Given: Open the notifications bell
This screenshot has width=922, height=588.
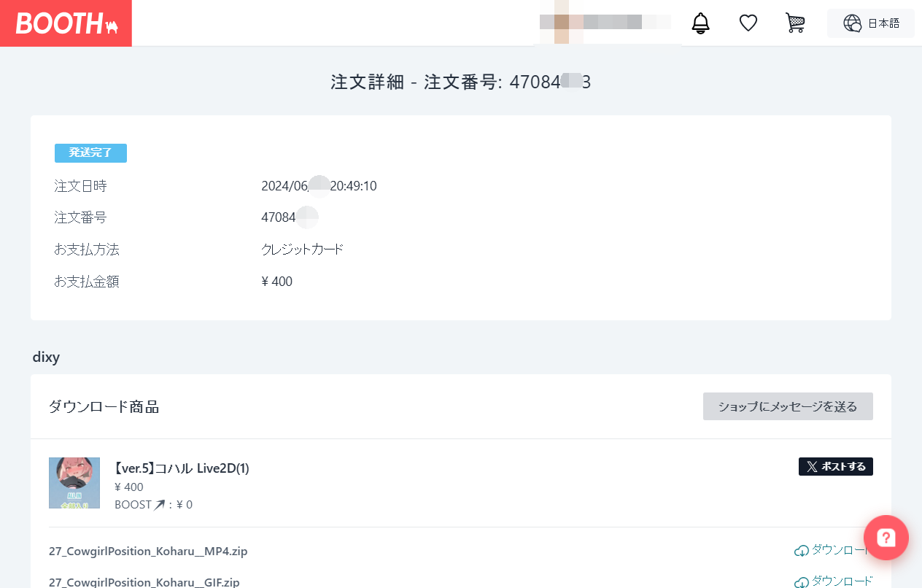Looking at the screenshot, I should coord(700,23).
